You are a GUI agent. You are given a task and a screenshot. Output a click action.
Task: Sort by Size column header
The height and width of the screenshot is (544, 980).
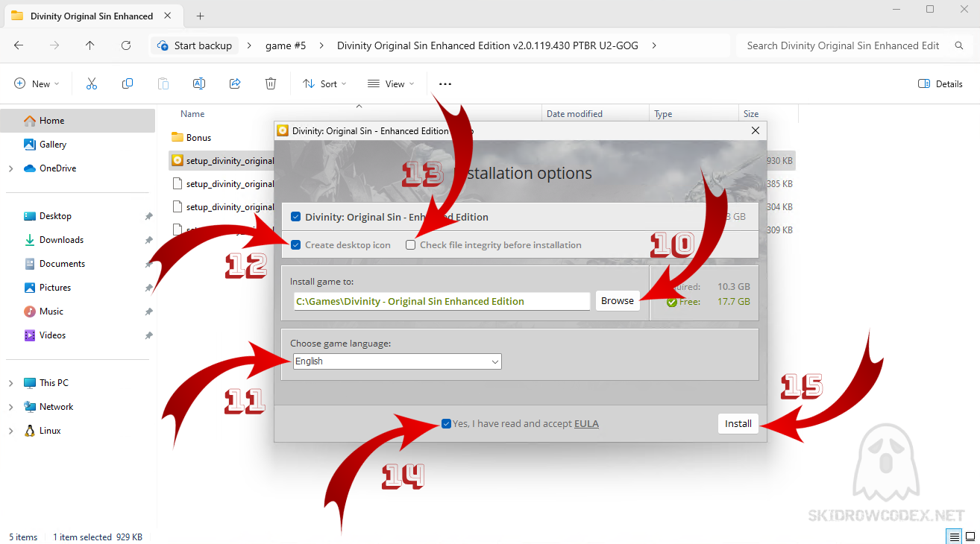[751, 114]
